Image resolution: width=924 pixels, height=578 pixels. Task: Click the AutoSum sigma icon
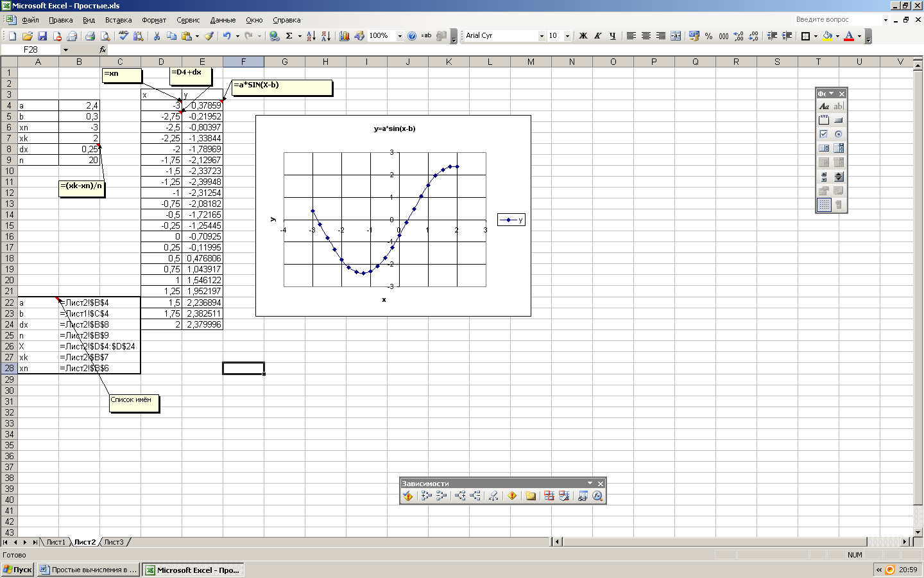289,36
